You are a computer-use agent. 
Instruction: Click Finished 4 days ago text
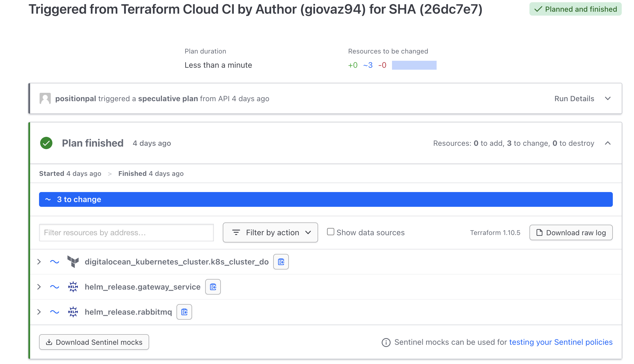(151, 174)
